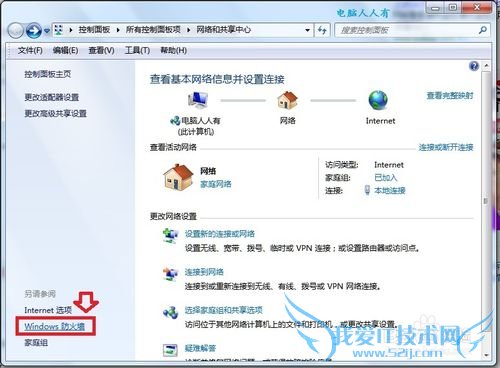Screen dimensions: 500x368
Task: Open the 工具(T) menu
Action: pyautogui.click(x=137, y=50)
